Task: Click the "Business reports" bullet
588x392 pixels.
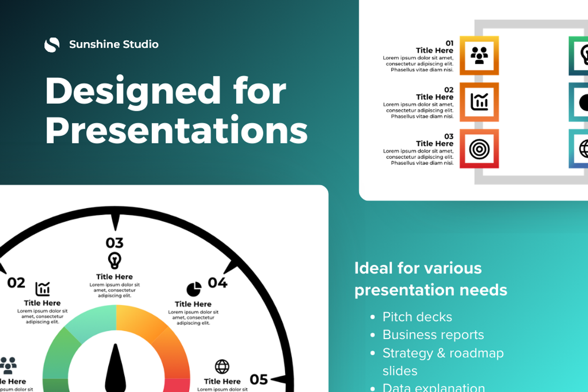Action: tap(433, 335)
